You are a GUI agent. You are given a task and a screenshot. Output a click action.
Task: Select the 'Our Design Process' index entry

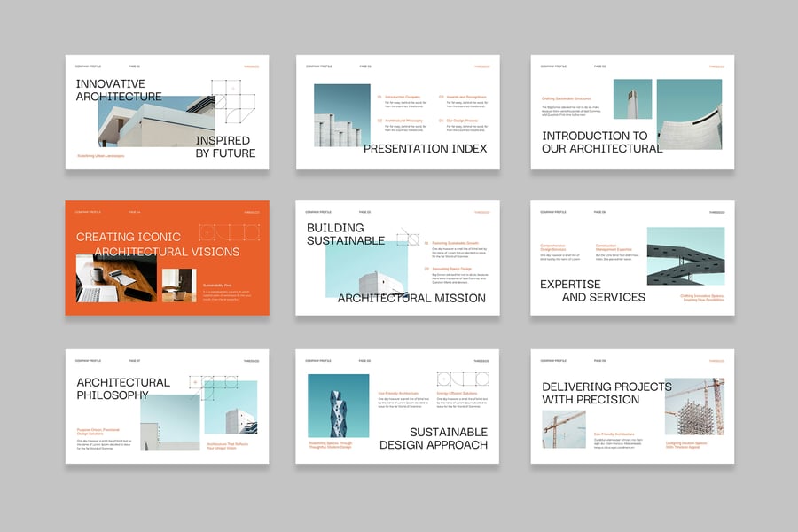461,121
